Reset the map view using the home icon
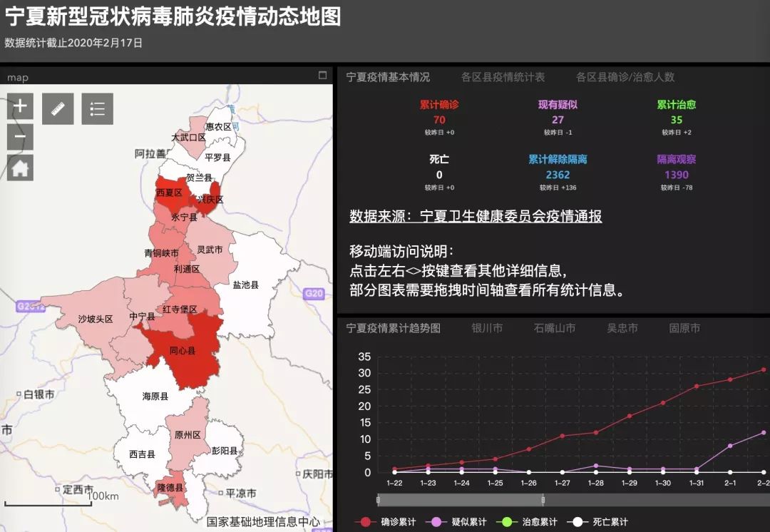Image resolution: width=770 pixels, height=532 pixels. pos(19,168)
